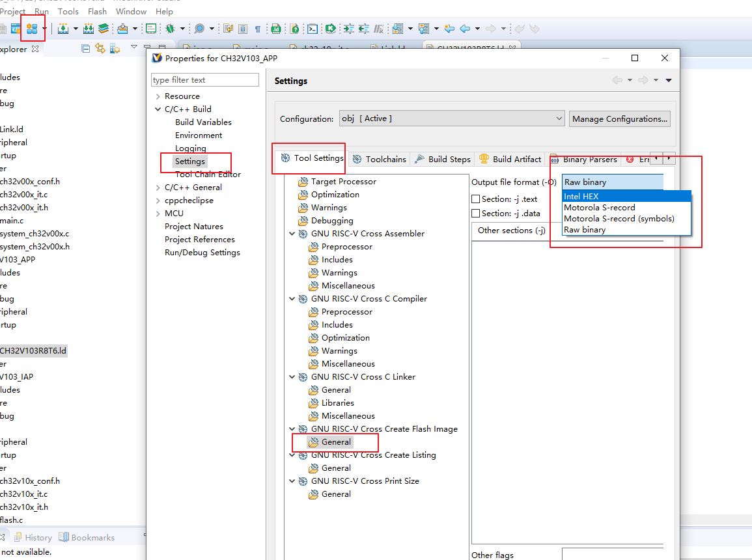This screenshot has width=752, height=560.
Task: Enable the Section: -j .data checkbox
Action: click(476, 214)
